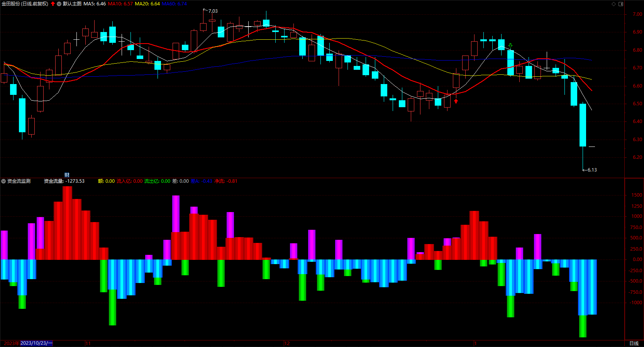This screenshot has width=644, height=347.
Task: Click the 金田股份(日线.前复权) title
Action: 25,4
